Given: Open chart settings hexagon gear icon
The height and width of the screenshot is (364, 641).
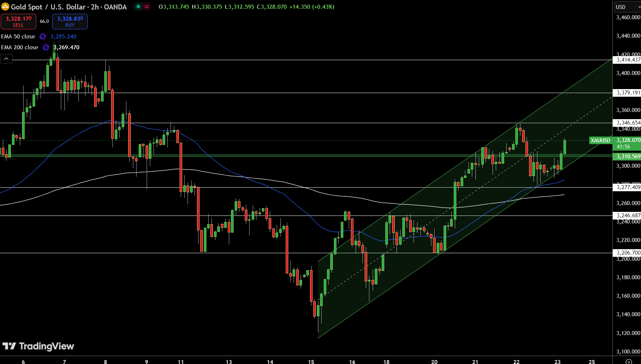Looking at the screenshot, I should point(629,361).
